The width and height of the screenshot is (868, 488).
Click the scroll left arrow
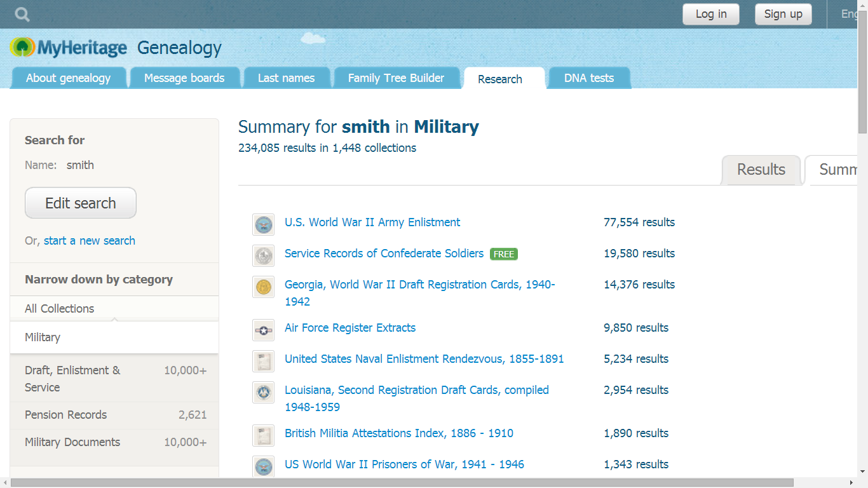point(5,482)
